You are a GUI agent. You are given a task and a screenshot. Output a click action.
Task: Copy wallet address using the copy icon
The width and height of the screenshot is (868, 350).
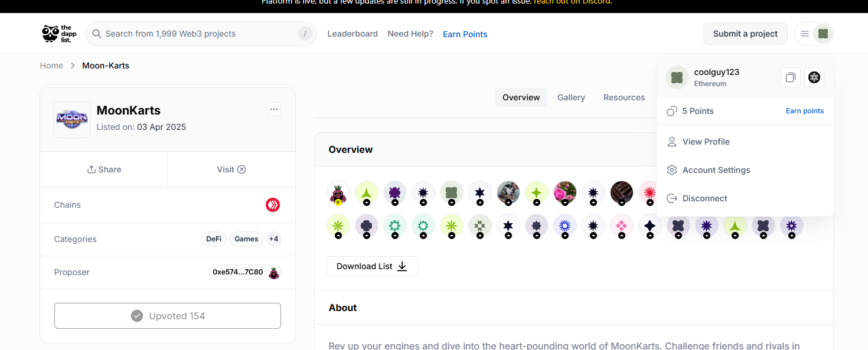(x=790, y=77)
